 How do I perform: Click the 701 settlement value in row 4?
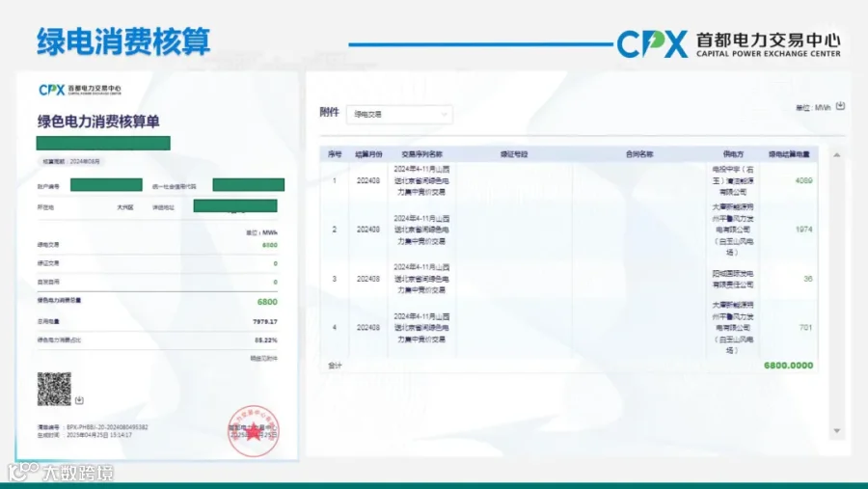[x=806, y=327]
